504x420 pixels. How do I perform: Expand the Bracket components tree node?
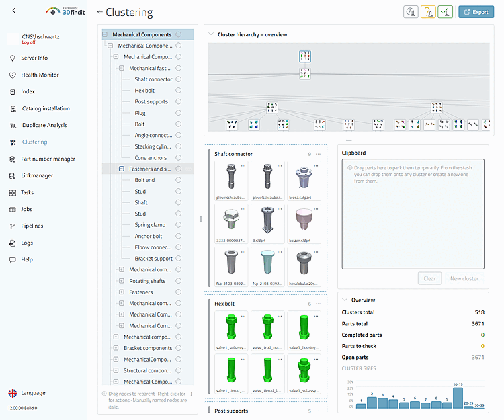click(x=116, y=348)
